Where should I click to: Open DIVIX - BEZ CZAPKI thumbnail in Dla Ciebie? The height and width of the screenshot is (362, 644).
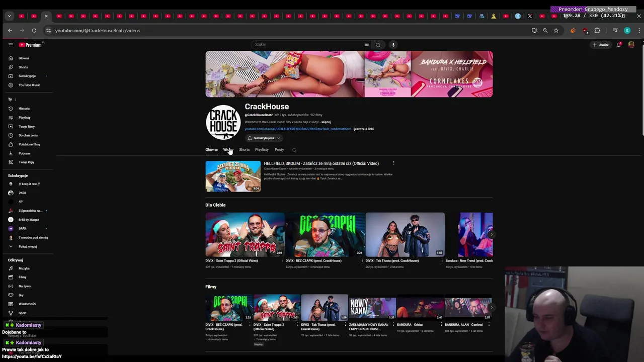[325, 235]
